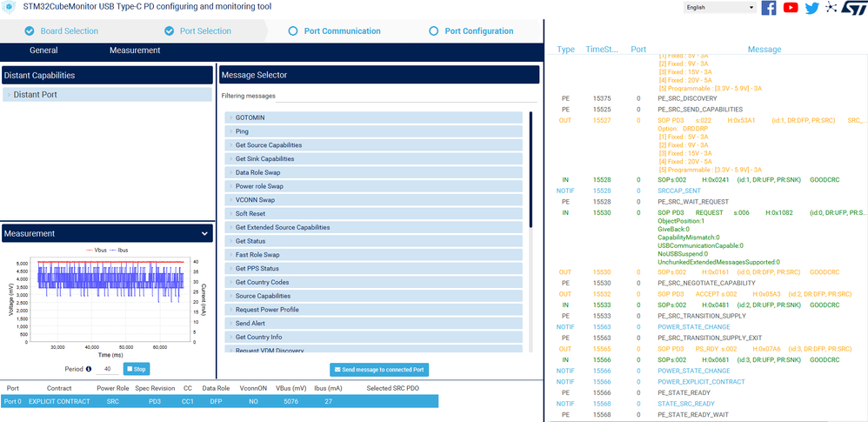Open the Twitter bird icon link
This screenshot has height=422, width=868.
tap(811, 8)
